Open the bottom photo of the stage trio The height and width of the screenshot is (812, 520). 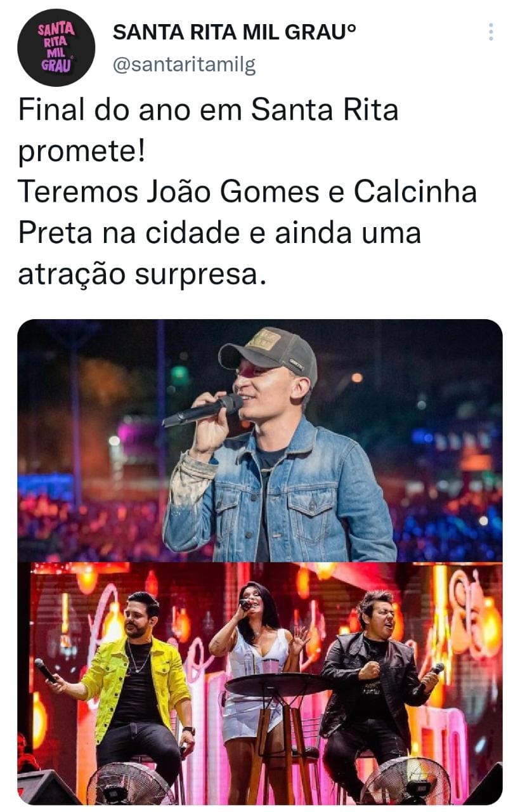[260, 684]
